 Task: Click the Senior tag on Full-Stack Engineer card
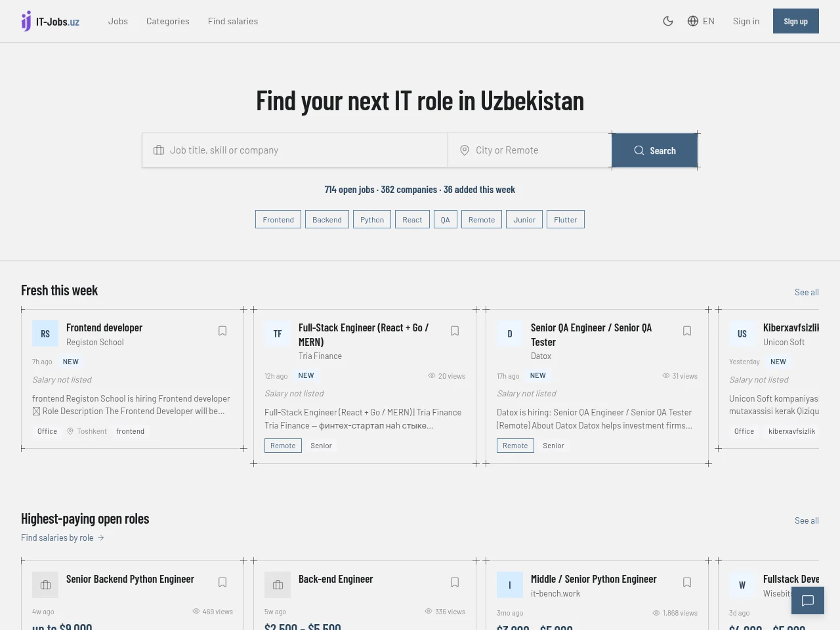321,446
